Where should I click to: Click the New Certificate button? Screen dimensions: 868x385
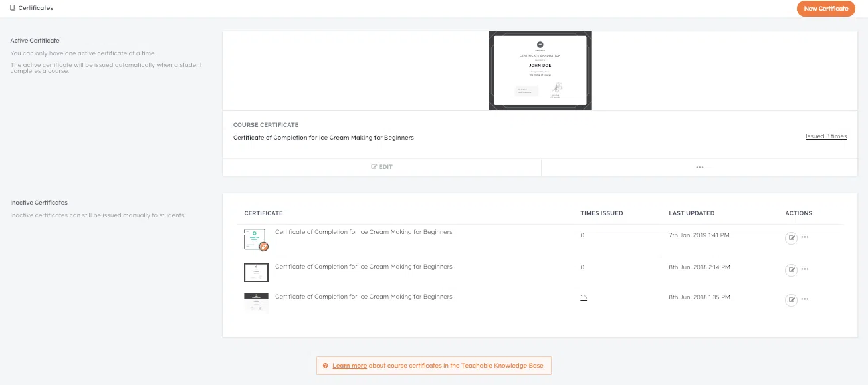point(825,9)
